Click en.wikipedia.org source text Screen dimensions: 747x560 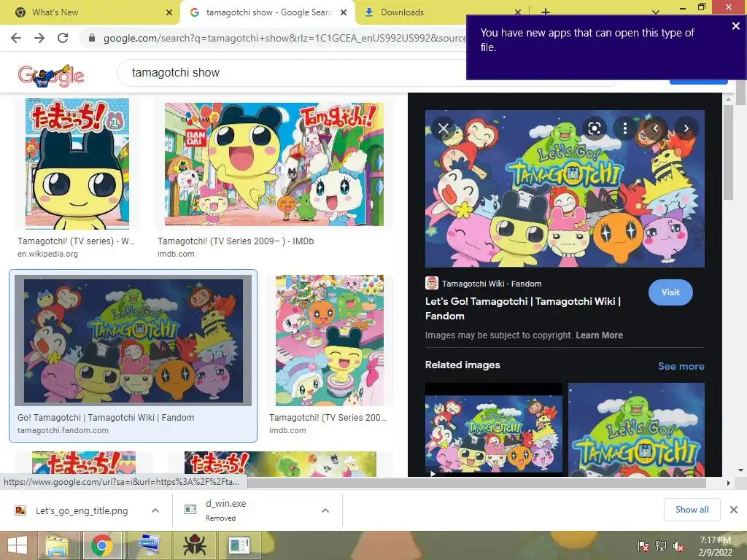tap(47, 254)
